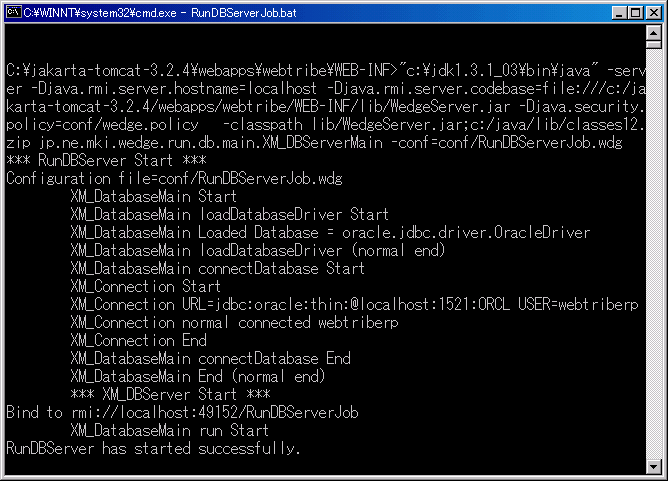
Task: Maximize the cmd.exe console window
Action: point(630,12)
